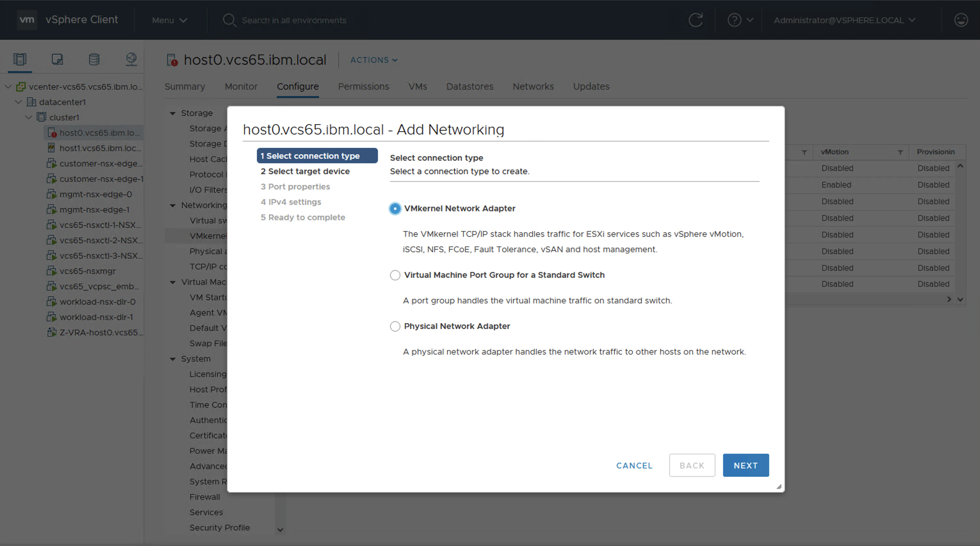Click the smiley feedback icon

point(961,20)
